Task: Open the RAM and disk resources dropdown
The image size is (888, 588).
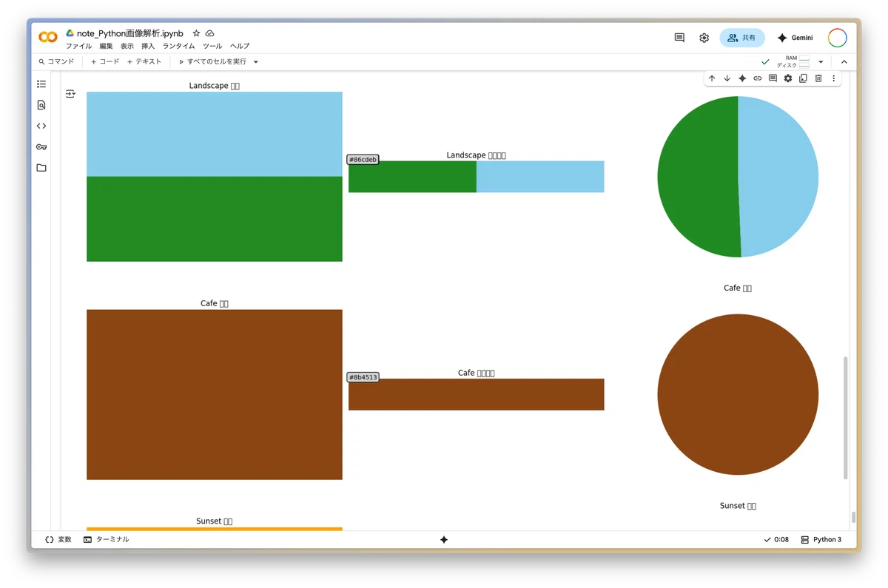Action: pos(821,62)
